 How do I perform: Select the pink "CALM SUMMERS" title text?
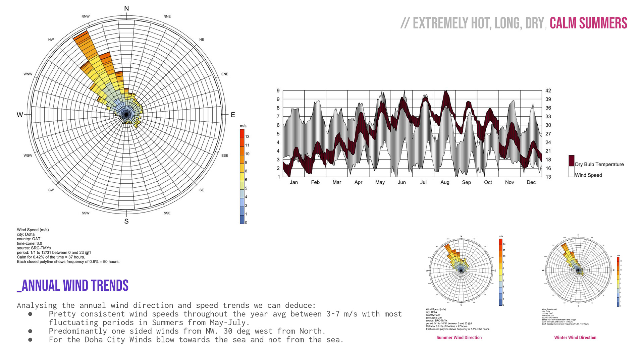(x=588, y=23)
